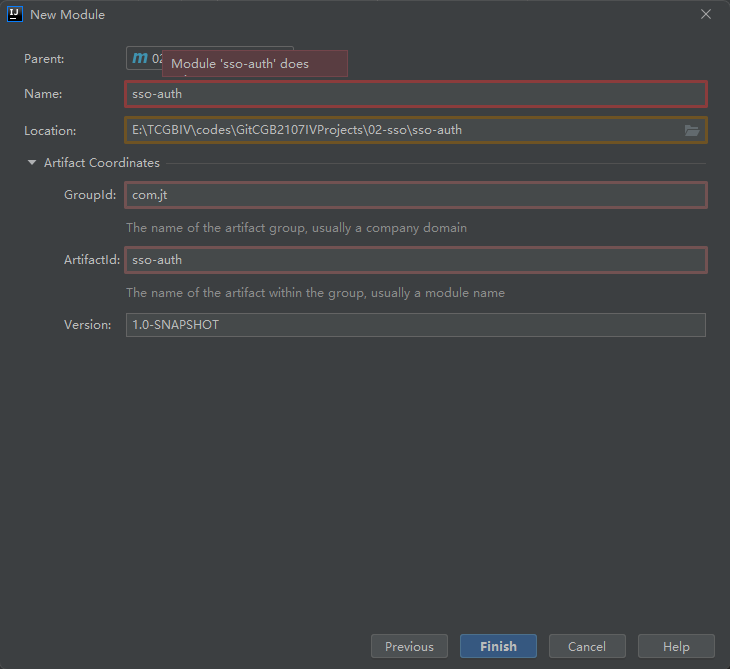Click the red module error tooltip
The height and width of the screenshot is (669, 730).
tap(254, 64)
